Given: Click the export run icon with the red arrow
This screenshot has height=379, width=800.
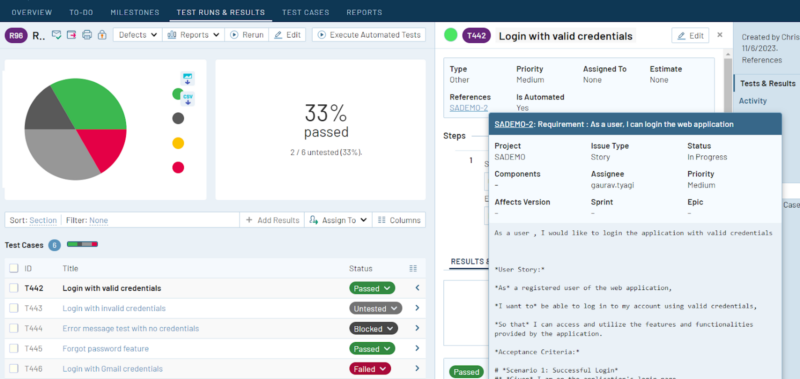Looking at the screenshot, I should click(71, 35).
